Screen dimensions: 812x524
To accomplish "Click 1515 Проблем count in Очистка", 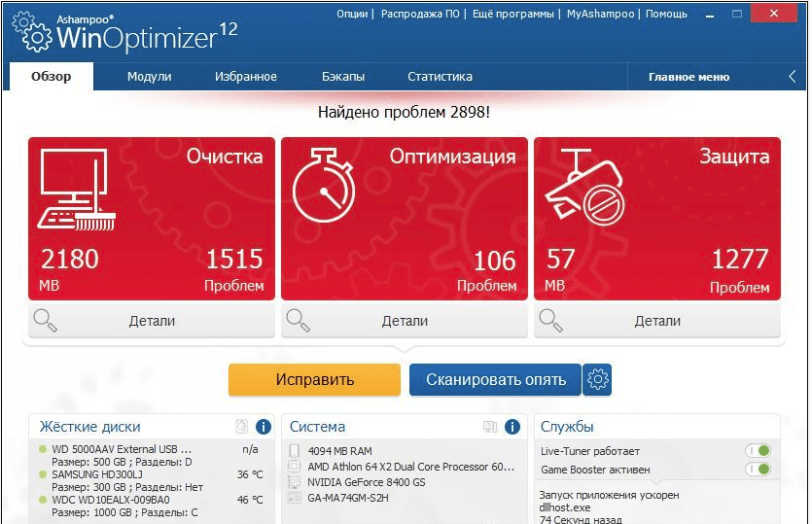I will click(x=234, y=270).
